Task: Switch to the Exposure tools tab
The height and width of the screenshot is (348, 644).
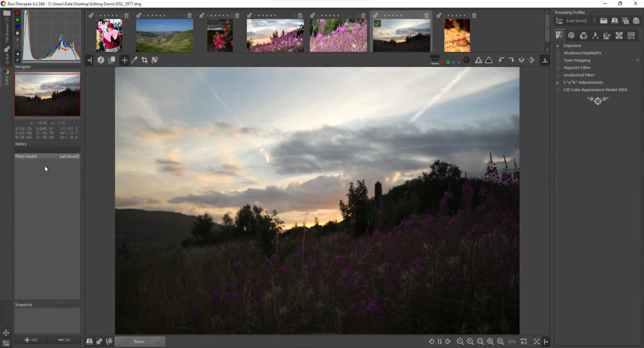Action: coord(559,35)
